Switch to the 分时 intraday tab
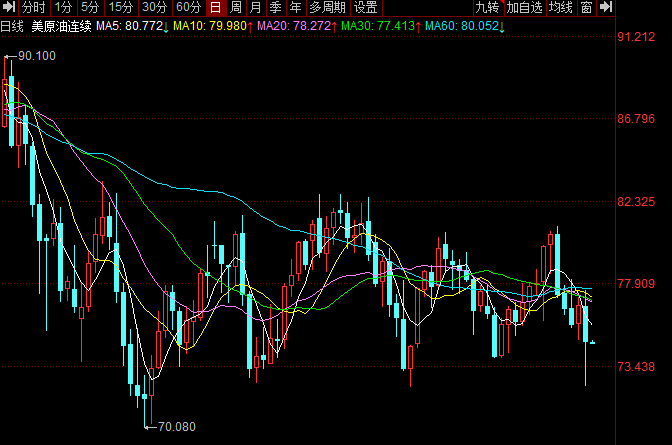The height and width of the screenshot is (445, 672). point(33,7)
